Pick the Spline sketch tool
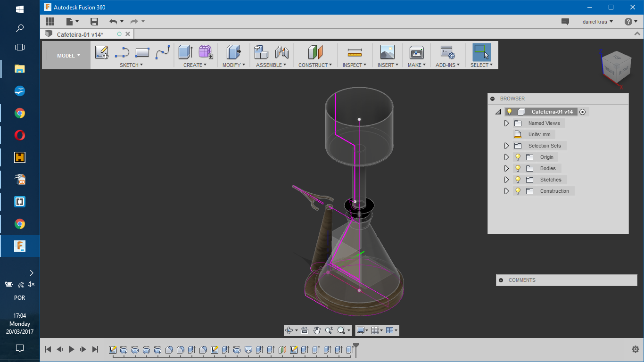Viewport: 644px width, 362px height. pos(163,52)
